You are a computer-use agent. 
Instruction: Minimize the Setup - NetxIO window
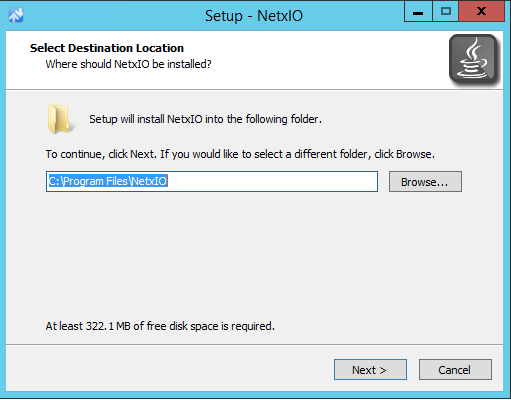[x=418, y=12]
